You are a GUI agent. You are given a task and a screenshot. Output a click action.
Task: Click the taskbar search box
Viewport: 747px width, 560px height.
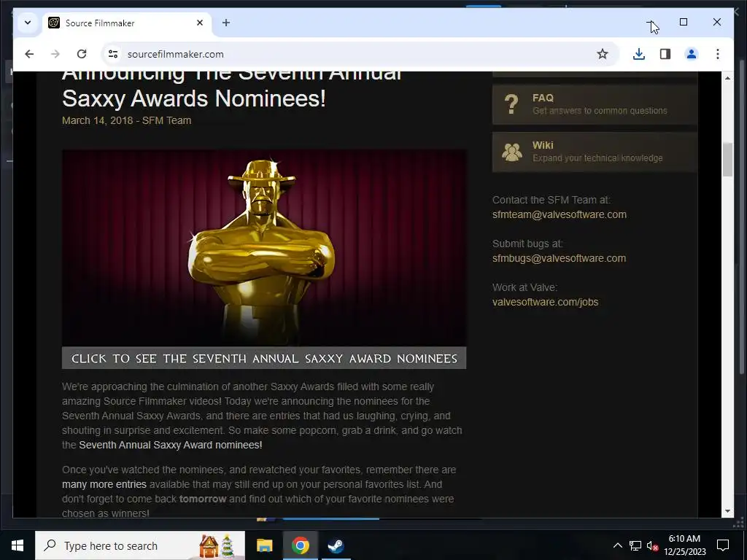click(140, 545)
